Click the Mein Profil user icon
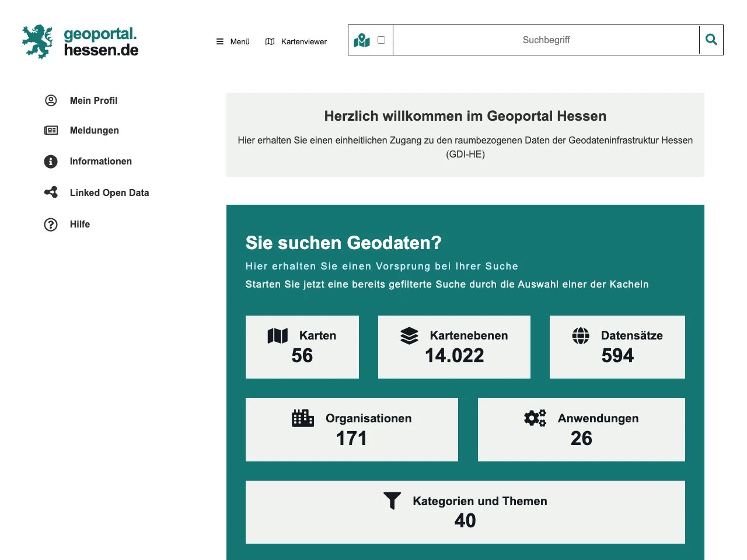 [x=51, y=100]
